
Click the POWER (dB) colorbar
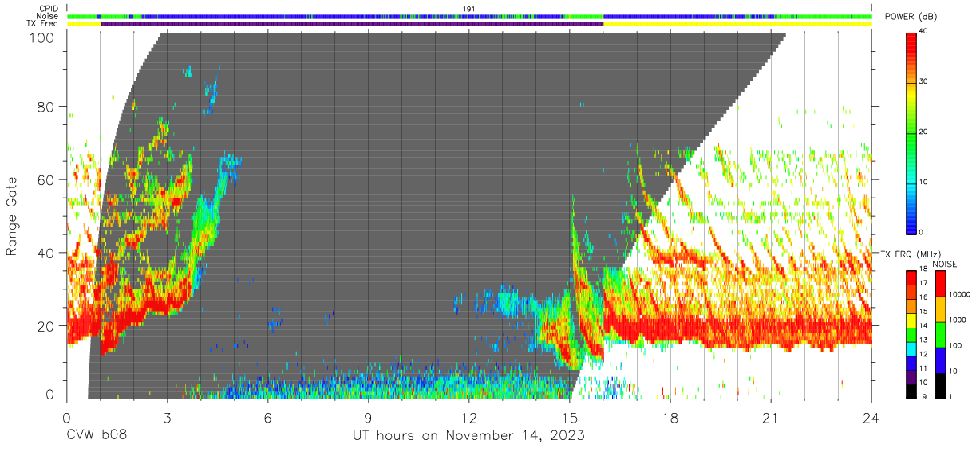tap(911, 132)
